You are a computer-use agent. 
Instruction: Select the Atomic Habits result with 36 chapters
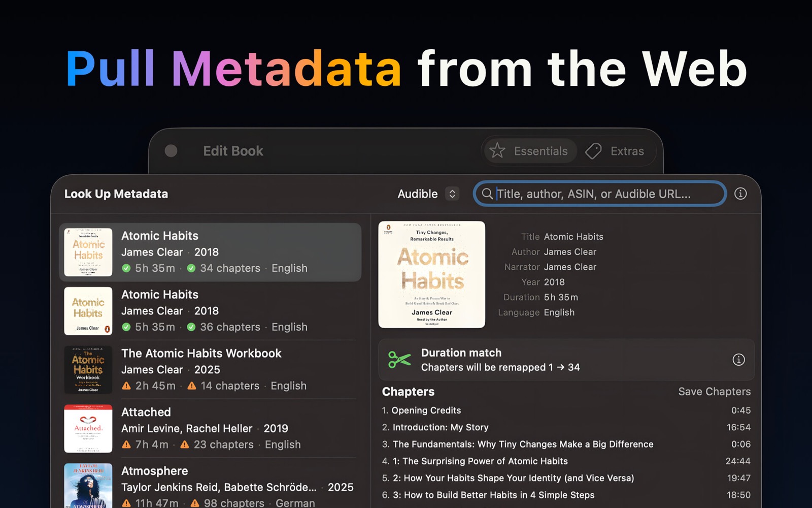[x=210, y=311]
